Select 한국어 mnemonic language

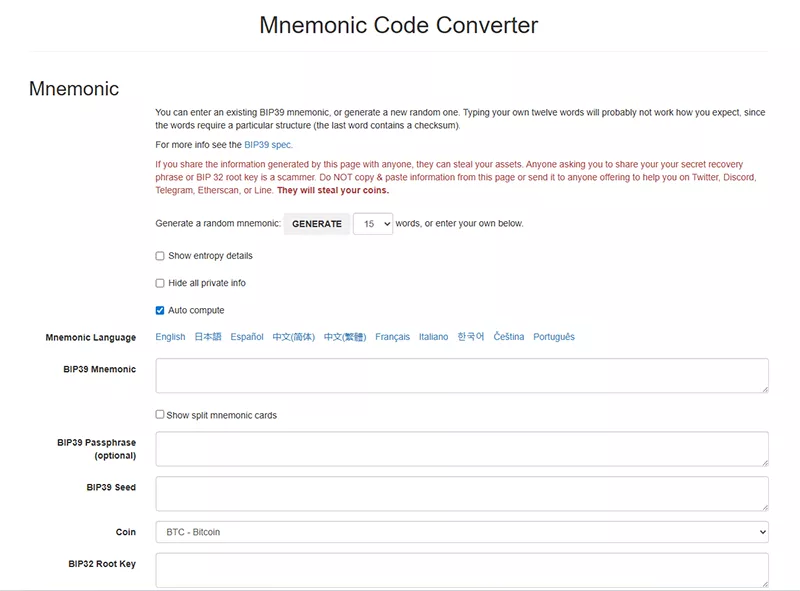pos(471,337)
